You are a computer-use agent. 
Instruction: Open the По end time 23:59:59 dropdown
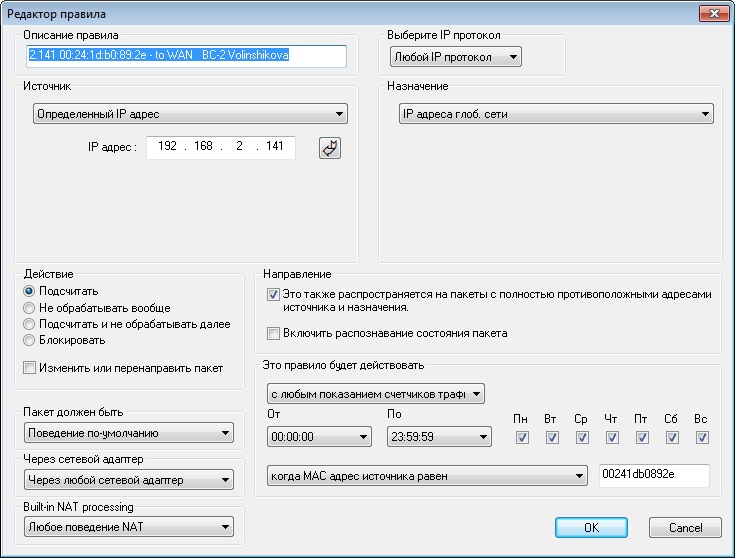point(439,437)
